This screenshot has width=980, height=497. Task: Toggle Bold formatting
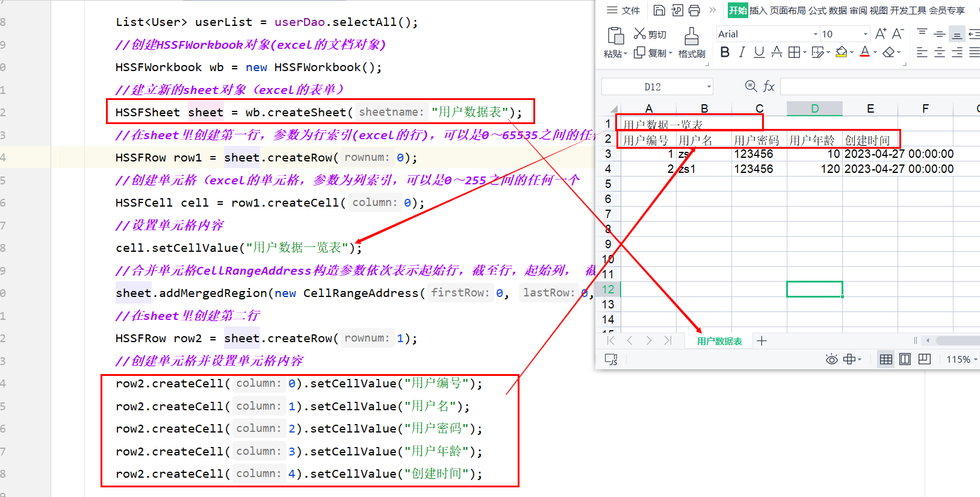tap(725, 52)
